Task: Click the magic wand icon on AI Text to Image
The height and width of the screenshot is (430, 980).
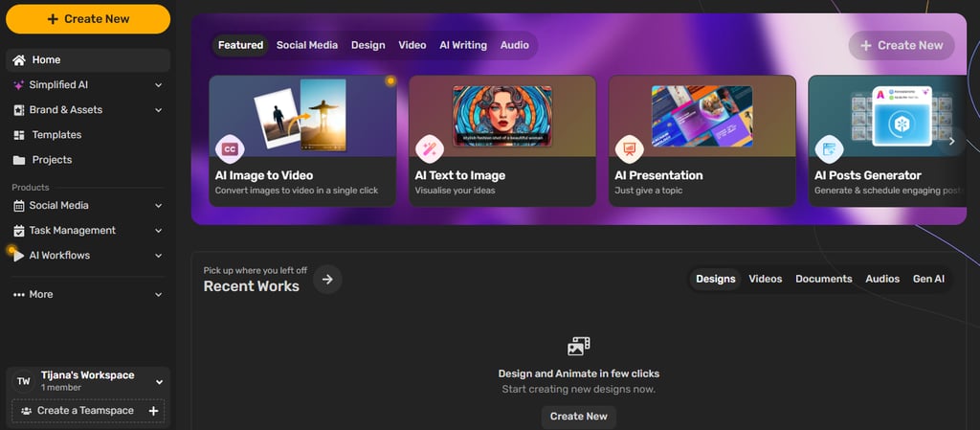Action: pos(430,149)
